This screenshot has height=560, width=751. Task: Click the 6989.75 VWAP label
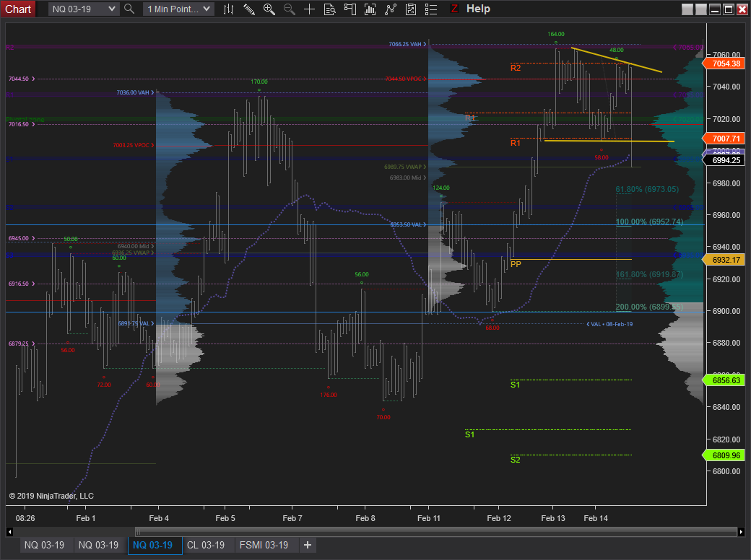click(404, 167)
